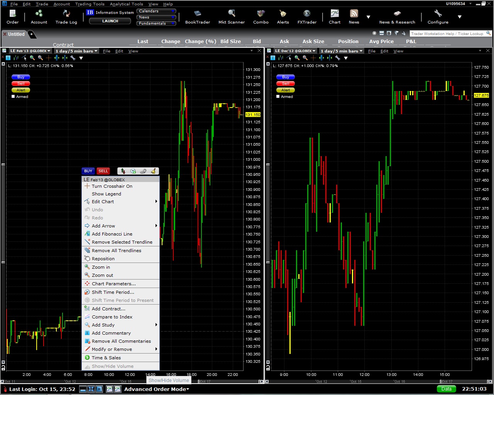This screenshot has width=494, height=448.
Task: Click commentary T icon in LE Dec'12 chart toolbar
Action: (273, 58)
